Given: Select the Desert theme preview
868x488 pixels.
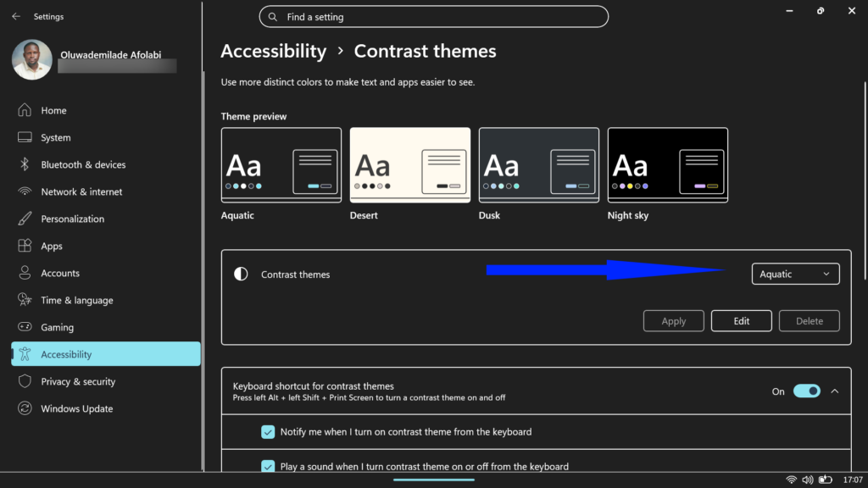Looking at the screenshot, I should (409, 165).
